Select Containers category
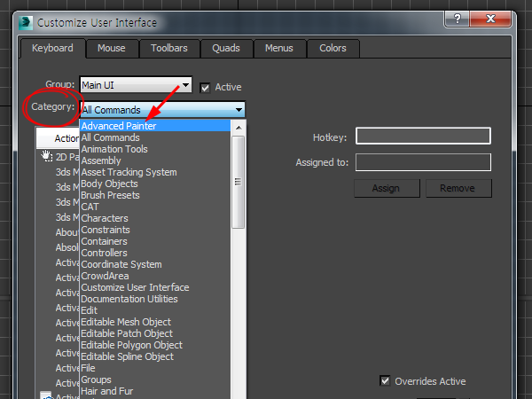The image size is (532, 399). tap(155, 241)
